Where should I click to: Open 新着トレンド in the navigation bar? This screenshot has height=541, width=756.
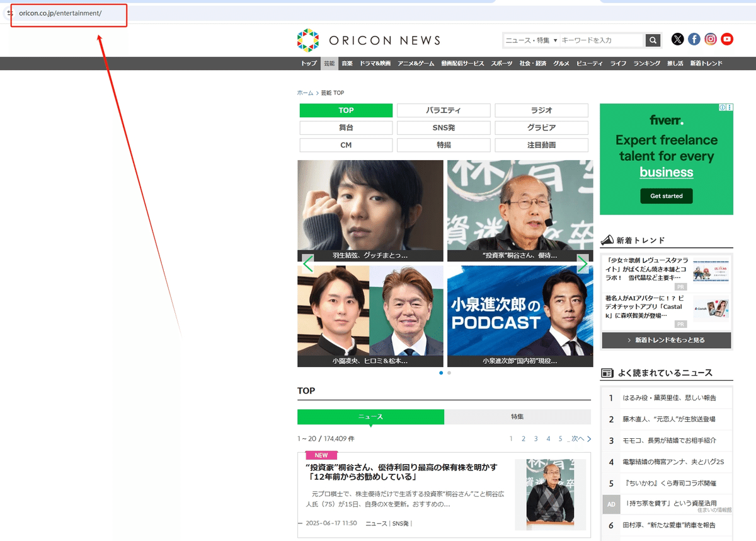[706, 64]
